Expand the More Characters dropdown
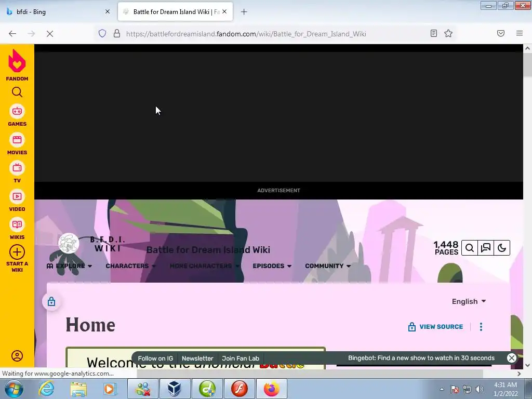 click(205, 266)
